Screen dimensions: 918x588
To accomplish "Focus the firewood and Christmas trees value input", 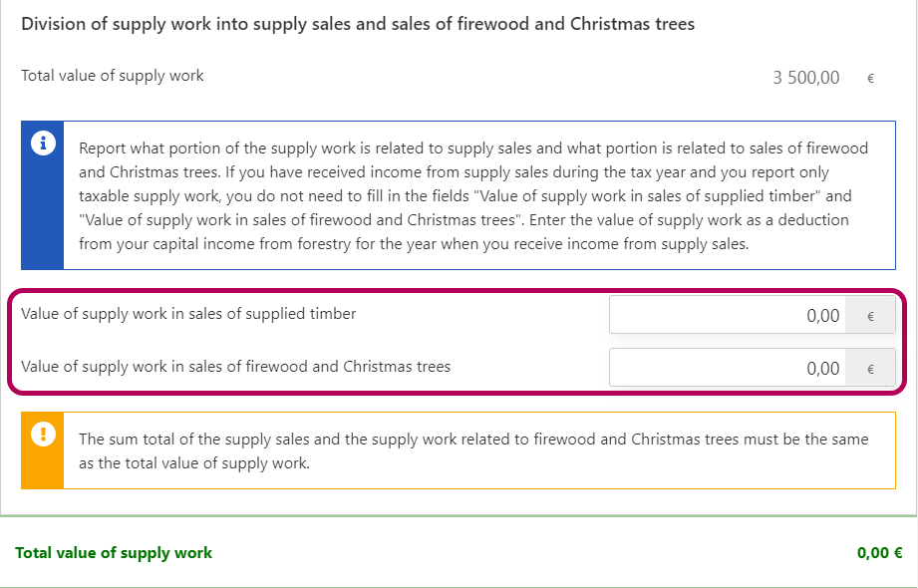I will pos(728,368).
